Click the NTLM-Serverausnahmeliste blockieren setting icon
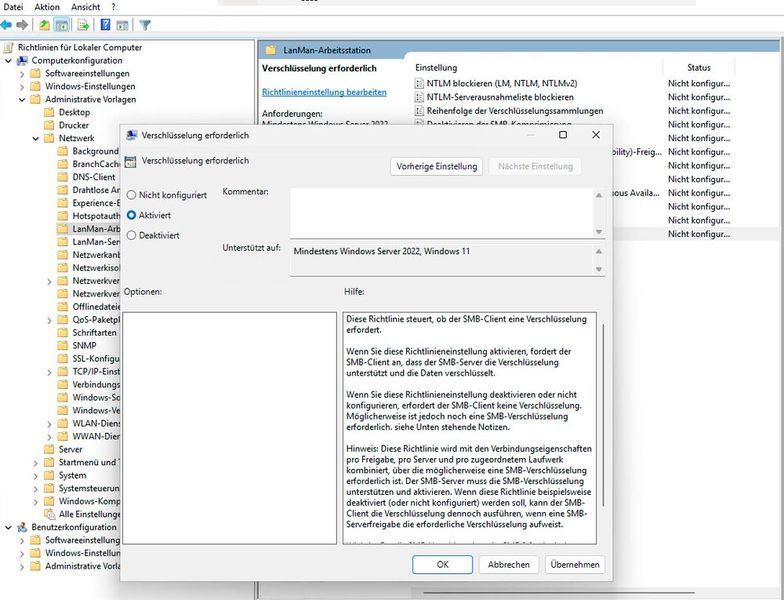Image resolution: width=784 pixels, height=600 pixels. click(x=419, y=97)
